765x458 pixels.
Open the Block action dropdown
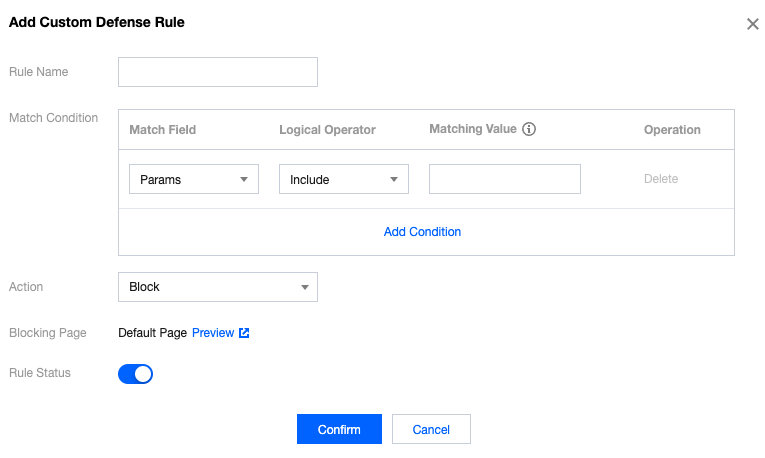click(217, 287)
